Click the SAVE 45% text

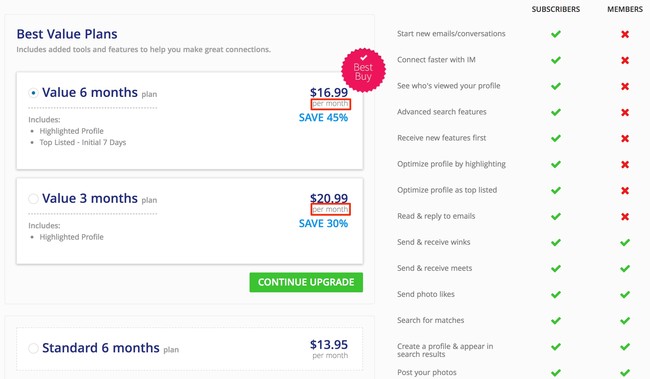click(323, 118)
